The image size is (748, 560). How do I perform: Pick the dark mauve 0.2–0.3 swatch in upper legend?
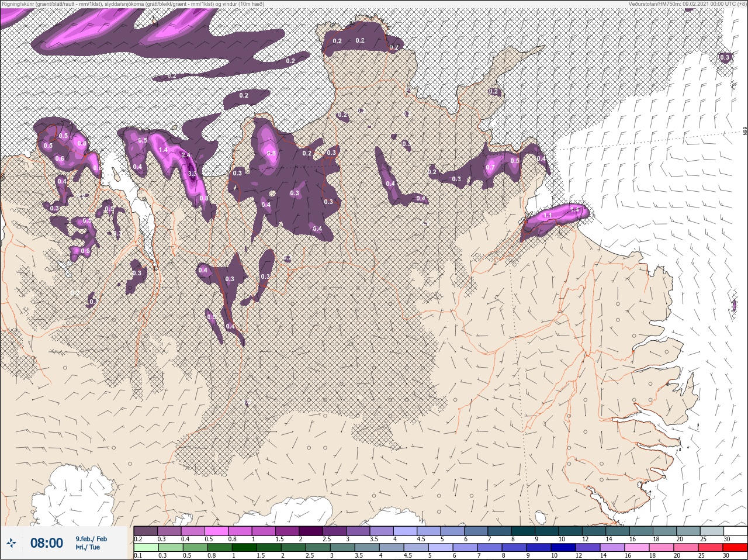click(146, 531)
